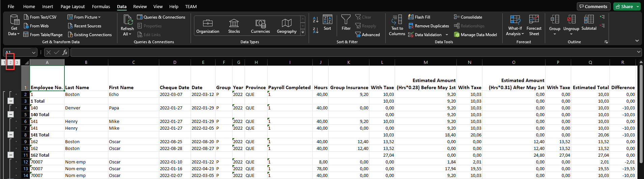This screenshot has width=644, height=179.
Task: Open From Picture dropdown
Action: click(84, 17)
